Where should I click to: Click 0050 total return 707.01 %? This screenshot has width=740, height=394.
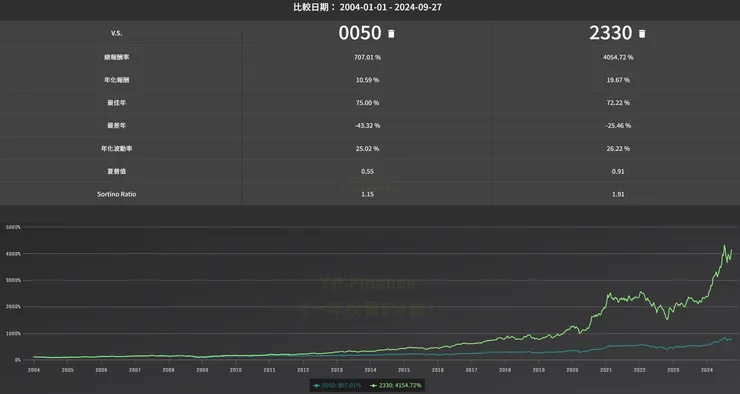click(x=367, y=57)
